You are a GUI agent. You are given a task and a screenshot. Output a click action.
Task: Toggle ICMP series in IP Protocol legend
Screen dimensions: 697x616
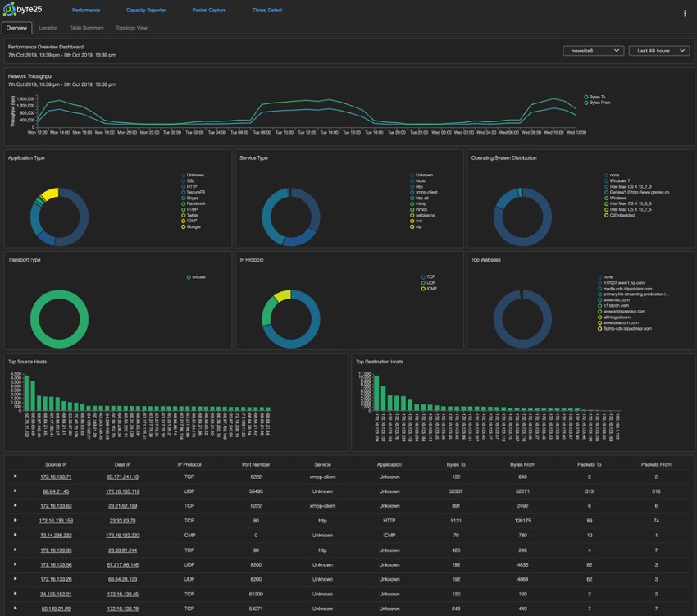pyautogui.click(x=422, y=289)
